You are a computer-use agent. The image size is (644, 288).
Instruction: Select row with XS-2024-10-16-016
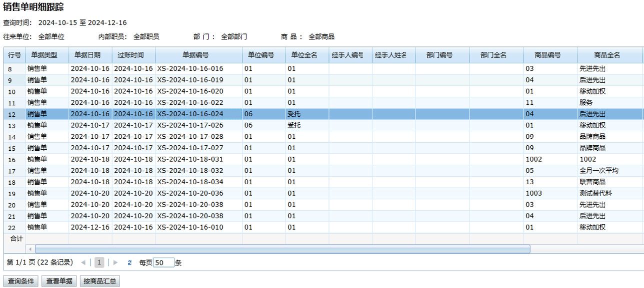coord(190,69)
